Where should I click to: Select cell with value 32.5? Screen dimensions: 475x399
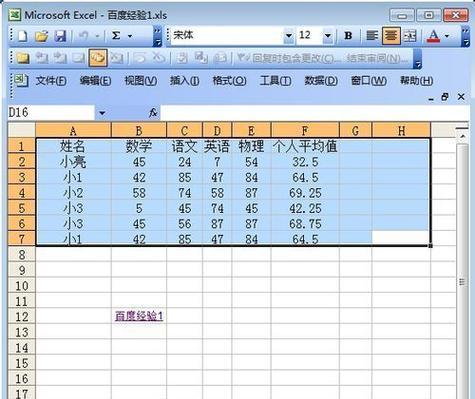coord(305,162)
